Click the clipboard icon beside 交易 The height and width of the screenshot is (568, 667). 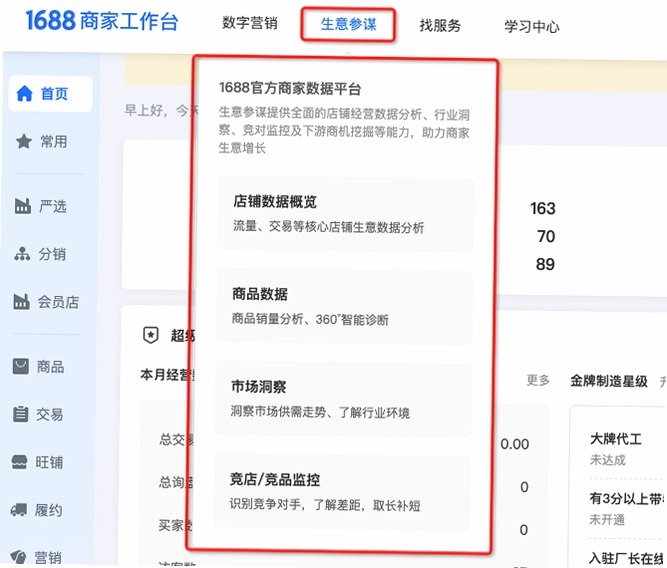coord(20,414)
